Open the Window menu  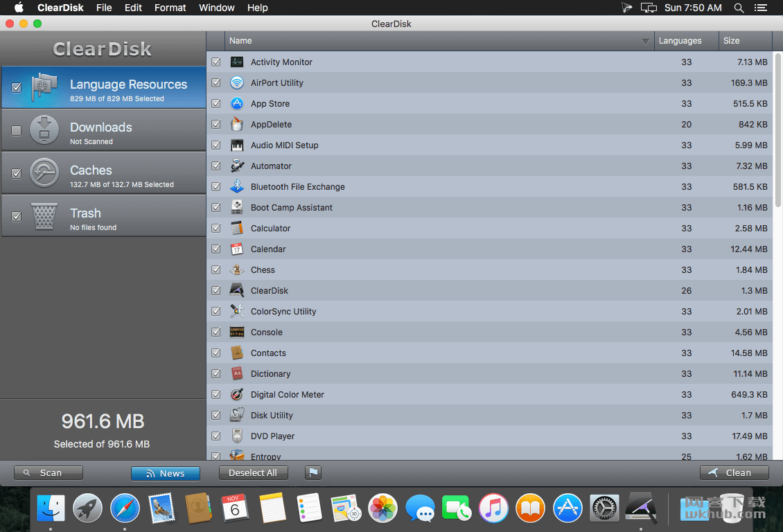[x=217, y=8]
